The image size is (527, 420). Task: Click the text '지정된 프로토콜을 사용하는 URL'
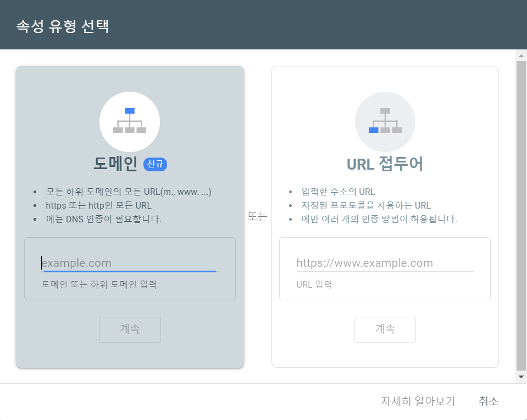(x=366, y=205)
